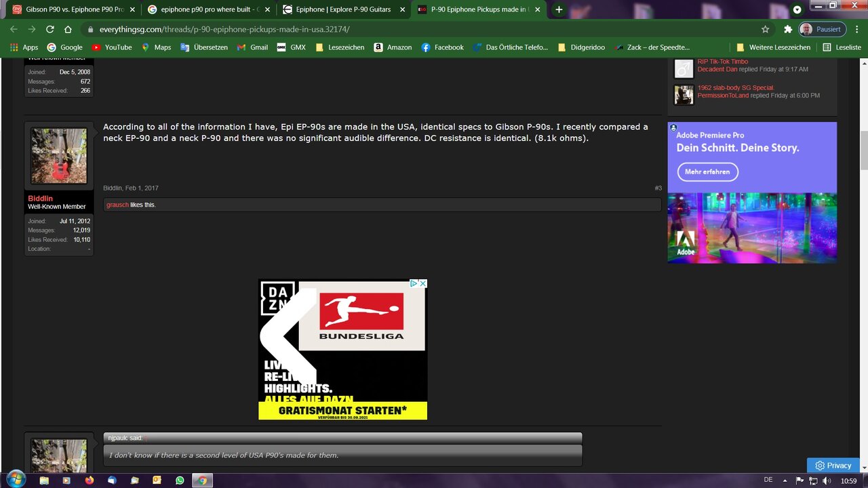This screenshot has width=868, height=488.
Task: Click the 10:59 taskbar clock
Action: (x=848, y=481)
